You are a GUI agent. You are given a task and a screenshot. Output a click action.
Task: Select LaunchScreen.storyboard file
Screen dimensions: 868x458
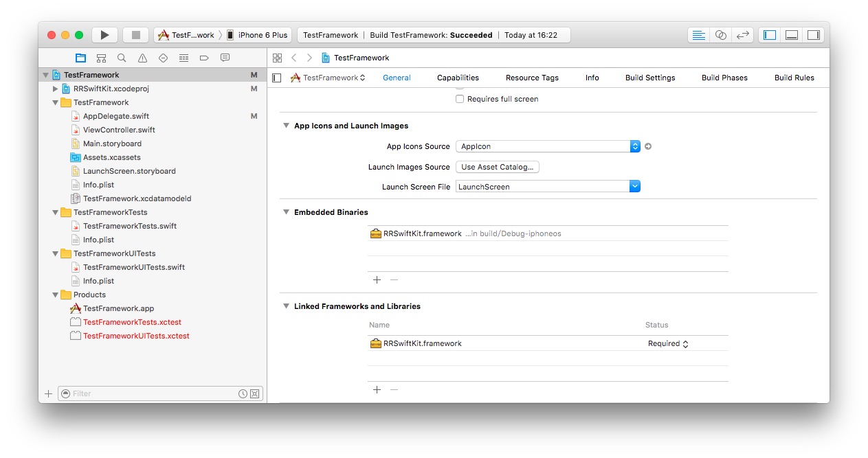click(x=129, y=171)
